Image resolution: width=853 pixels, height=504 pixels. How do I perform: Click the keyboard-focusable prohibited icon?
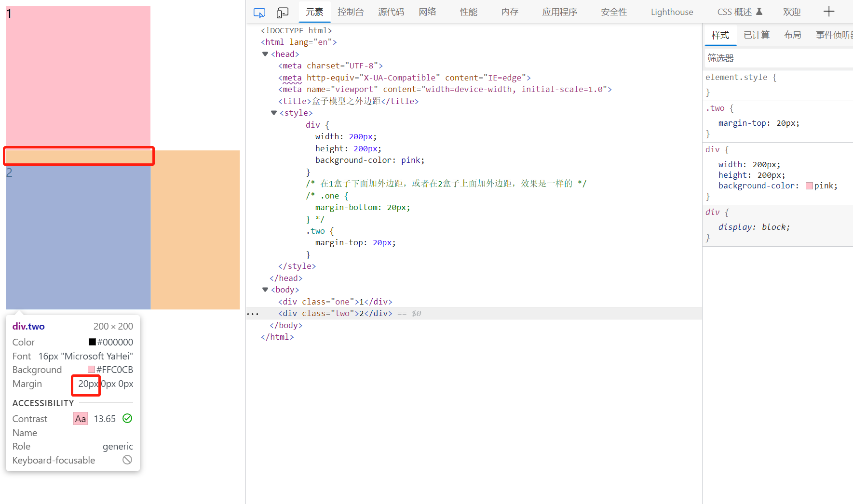click(127, 460)
